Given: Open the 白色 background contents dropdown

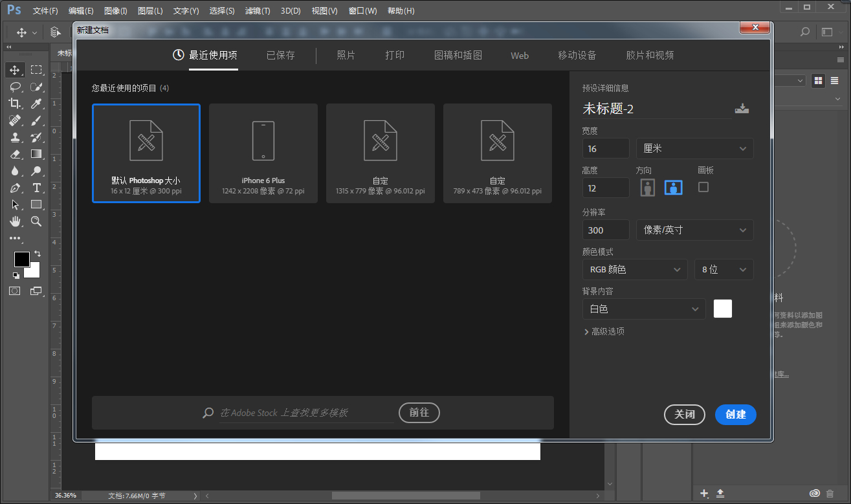Looking at the screenshot, I should pyautogui.click(x=644, y=309).
